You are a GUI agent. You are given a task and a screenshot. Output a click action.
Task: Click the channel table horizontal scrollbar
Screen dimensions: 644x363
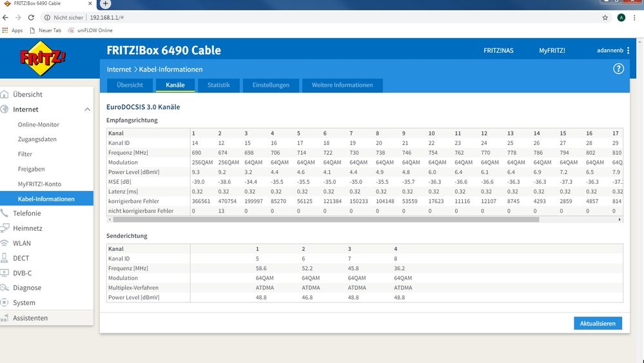pyautogui.click(x=326, y=219)
